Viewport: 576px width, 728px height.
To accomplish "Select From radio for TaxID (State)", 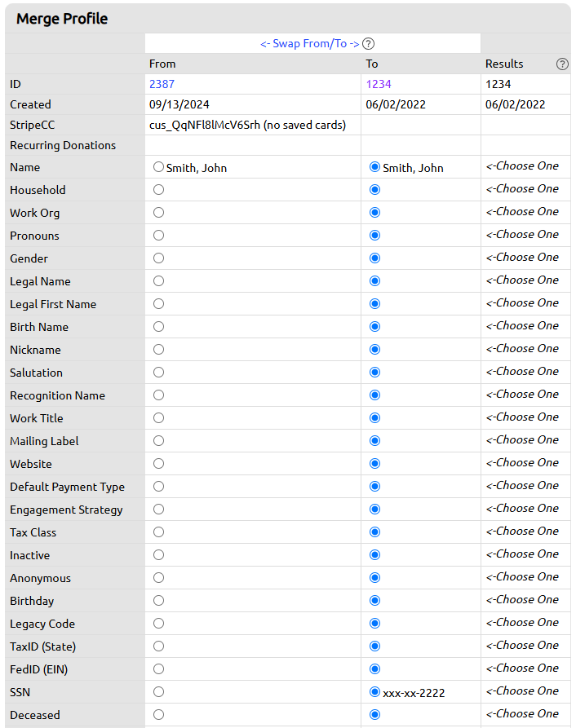I will [x=159, y=646].
